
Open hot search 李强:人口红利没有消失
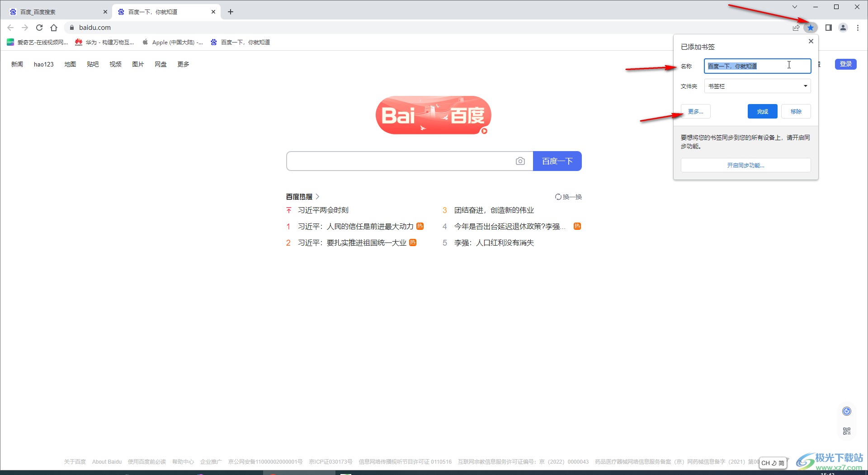click(x=494, y=243)
